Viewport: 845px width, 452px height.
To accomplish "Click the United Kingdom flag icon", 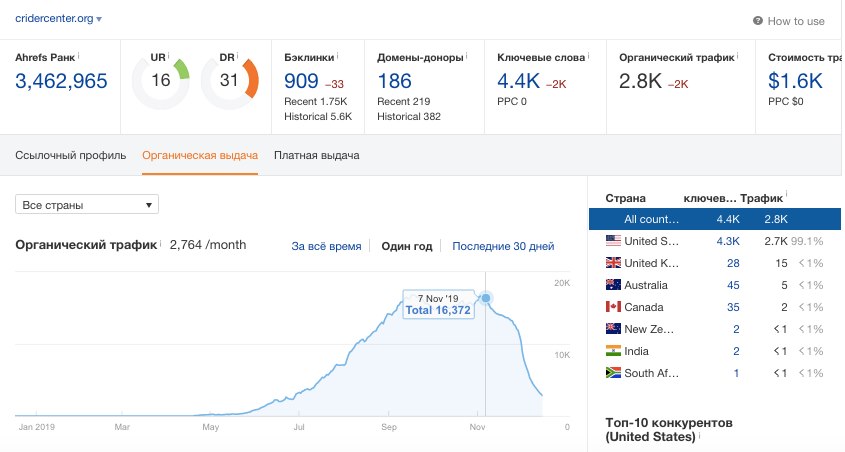I will 614,263.
